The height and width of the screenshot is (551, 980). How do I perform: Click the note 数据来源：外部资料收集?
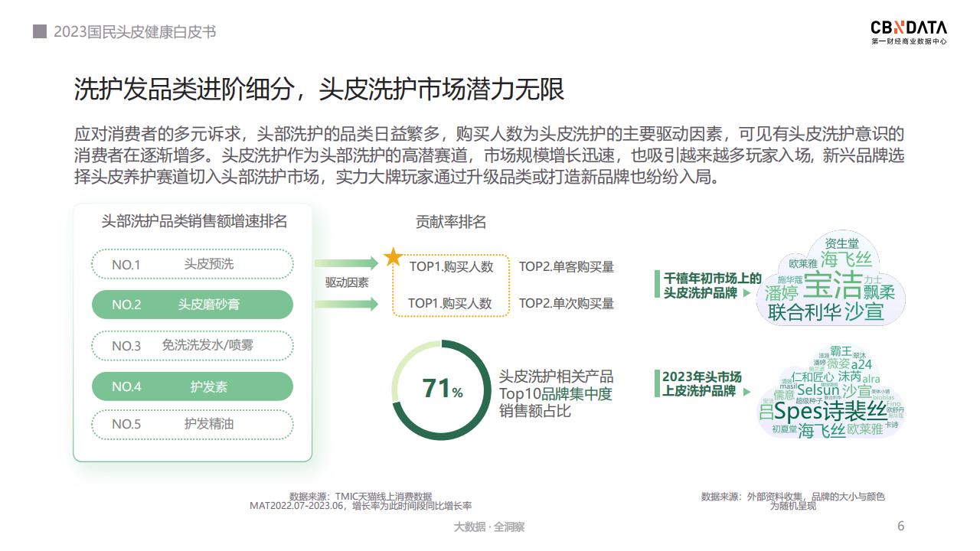[793, 501]
